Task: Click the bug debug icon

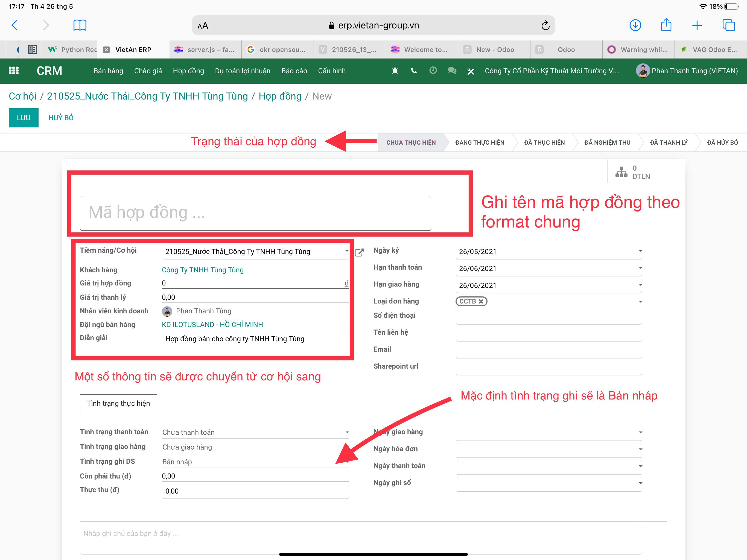Action: click(x=395, y=71)
